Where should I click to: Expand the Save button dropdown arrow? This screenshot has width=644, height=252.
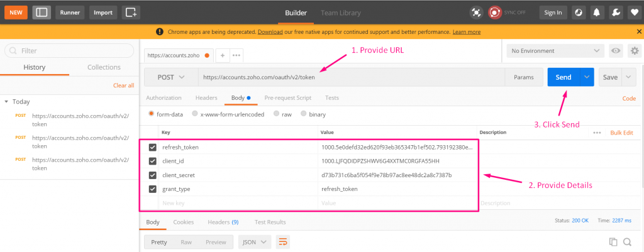click(x=628, y=77)
